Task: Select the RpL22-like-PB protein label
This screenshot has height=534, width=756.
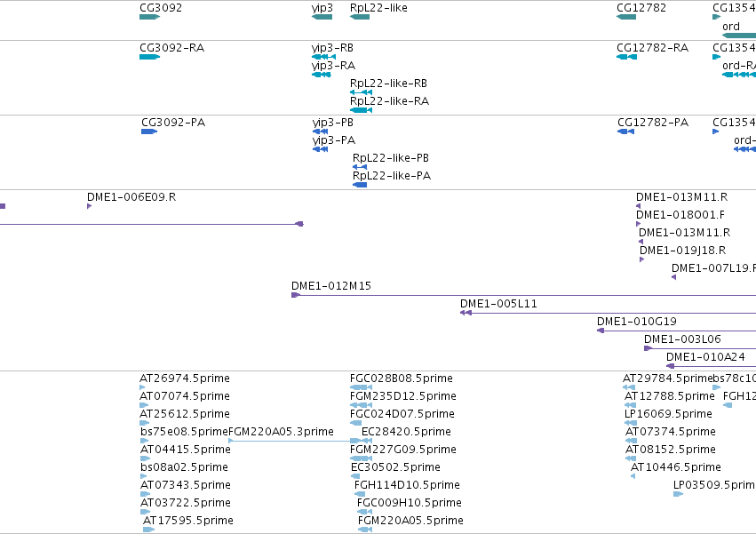Action: tap(391, 158)
